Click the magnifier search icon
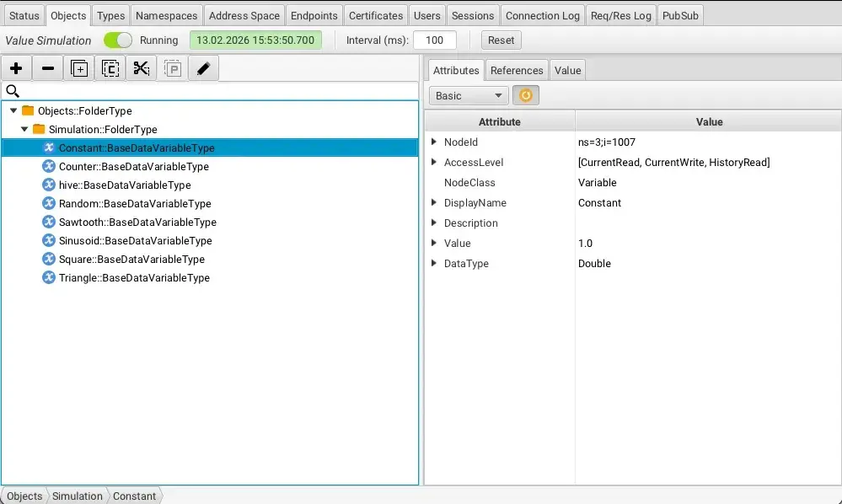842x504 pixels. [x=13, y=91]
